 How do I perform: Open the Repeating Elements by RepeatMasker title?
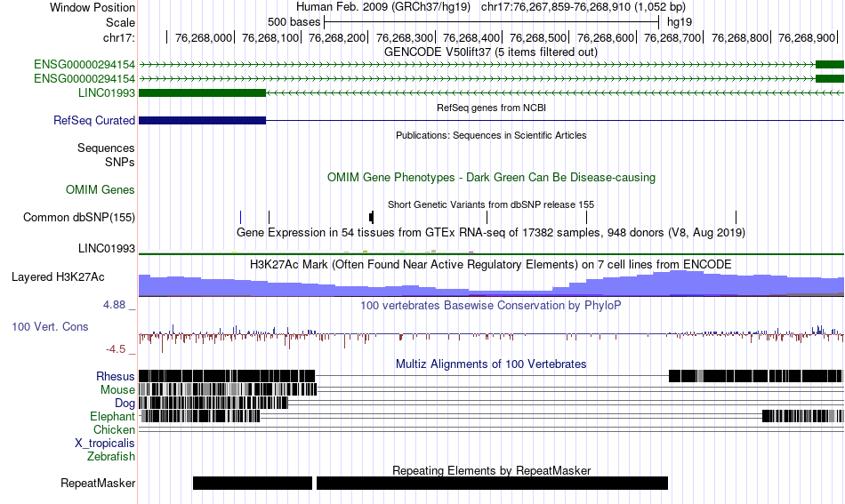point(491,470)
